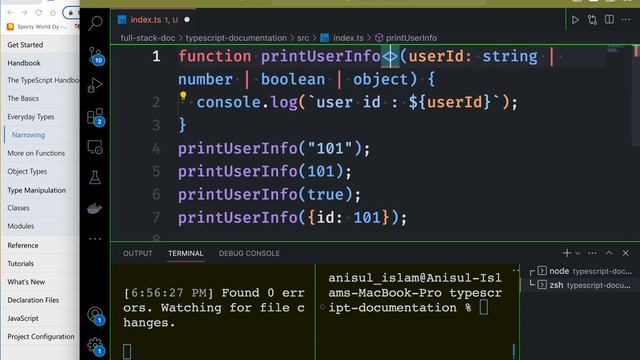Open Type Manipulation docs page

37,190
